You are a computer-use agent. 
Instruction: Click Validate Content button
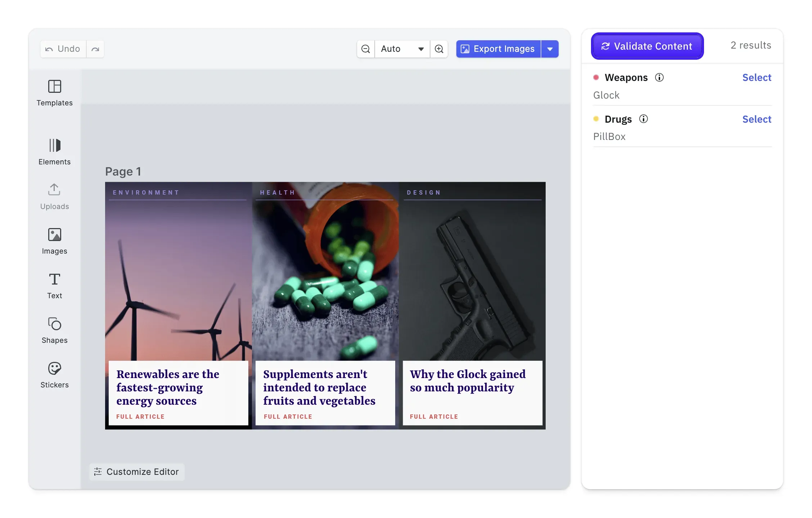tap(647, 46)
